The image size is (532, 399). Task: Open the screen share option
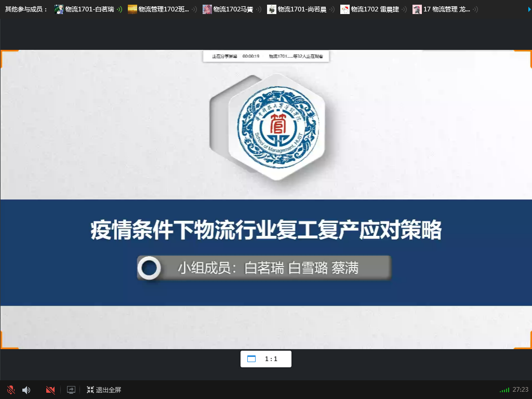tap(71, 390)
